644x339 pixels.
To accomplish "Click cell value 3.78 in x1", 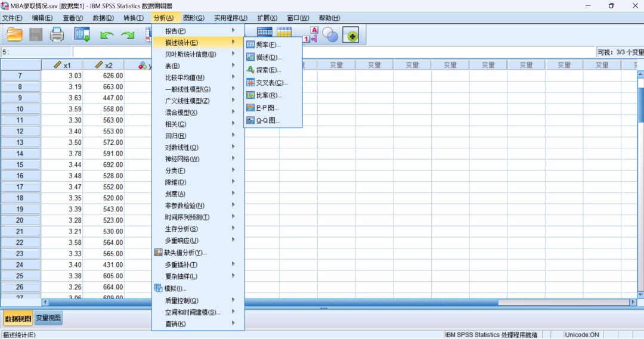I will pyautogui.click(x=62, y=154).
